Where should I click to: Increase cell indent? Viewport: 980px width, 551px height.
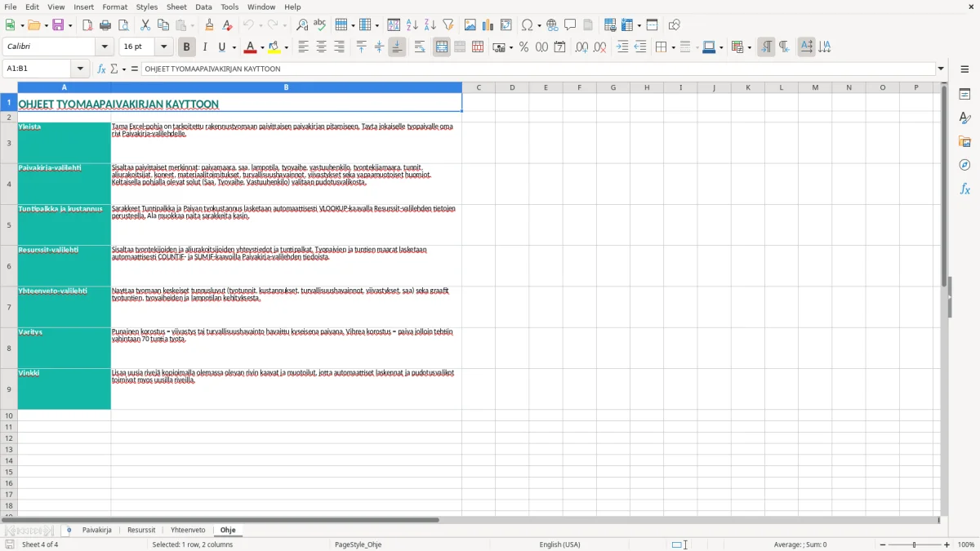(622, 47)
